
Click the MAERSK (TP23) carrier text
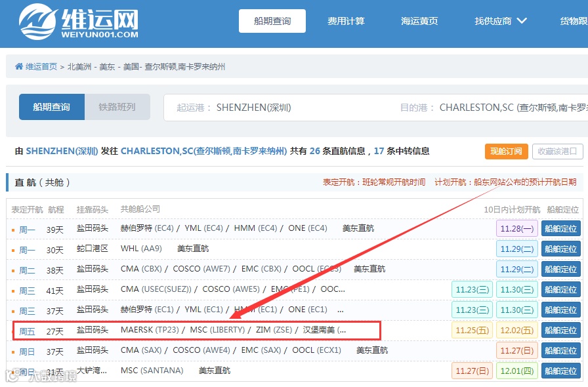(150, 330)
